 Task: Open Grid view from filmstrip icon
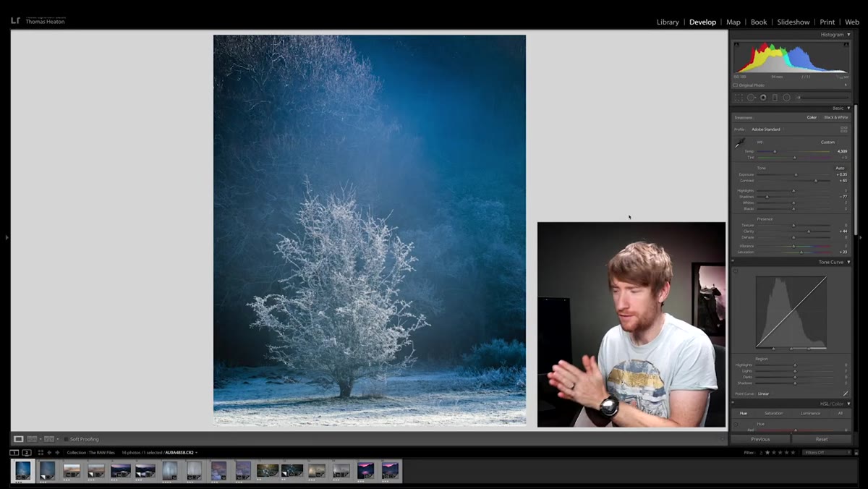pos(41,453)
